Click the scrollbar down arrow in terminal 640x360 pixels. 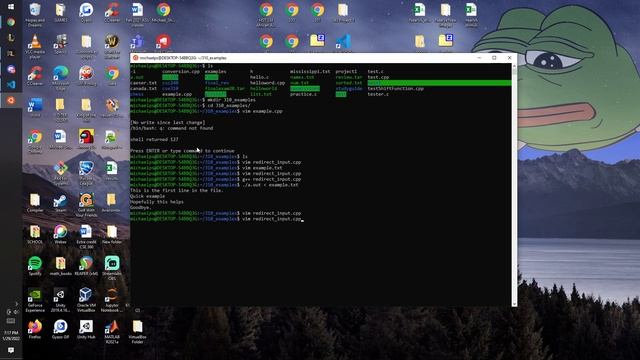pos(514,304)
